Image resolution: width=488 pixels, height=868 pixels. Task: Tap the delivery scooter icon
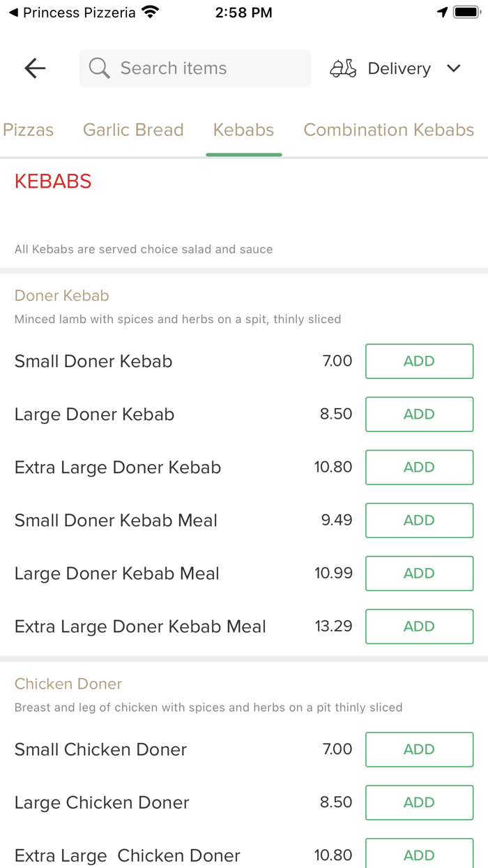(x=343, y=68)
